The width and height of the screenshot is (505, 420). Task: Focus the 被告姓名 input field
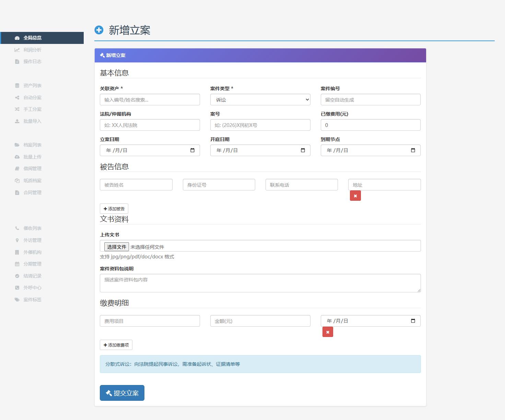(x=136, y=185)
